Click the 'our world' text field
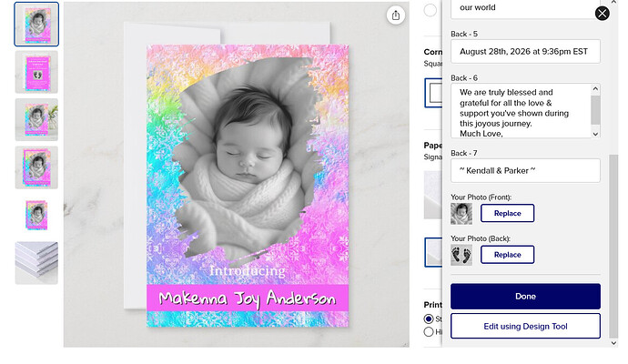The height and width of the screenshot is (364, 628). click(525, 8)
